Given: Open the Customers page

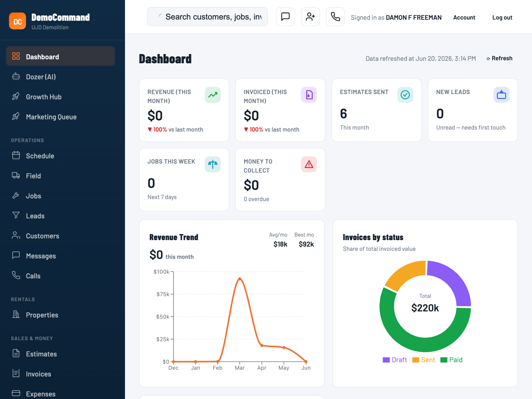Looking at the screenshot, I should 60,236.
